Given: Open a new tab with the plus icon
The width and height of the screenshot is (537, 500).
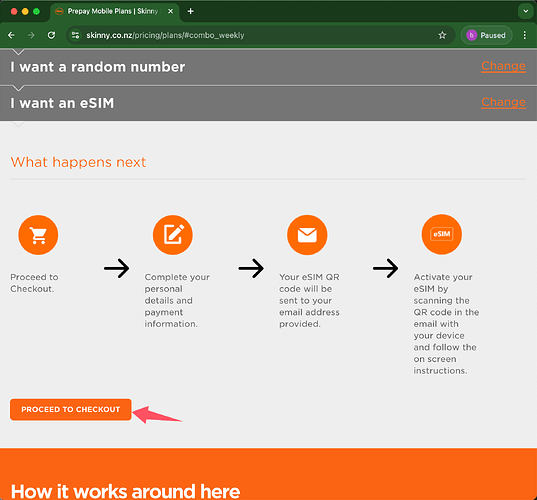Looking at the screenshot, I should (190, 11).
